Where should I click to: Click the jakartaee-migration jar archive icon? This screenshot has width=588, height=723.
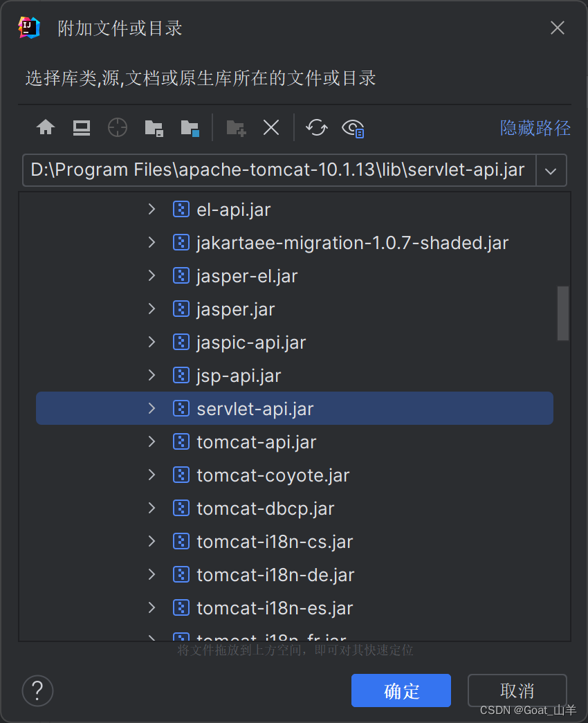coord(181,243)
